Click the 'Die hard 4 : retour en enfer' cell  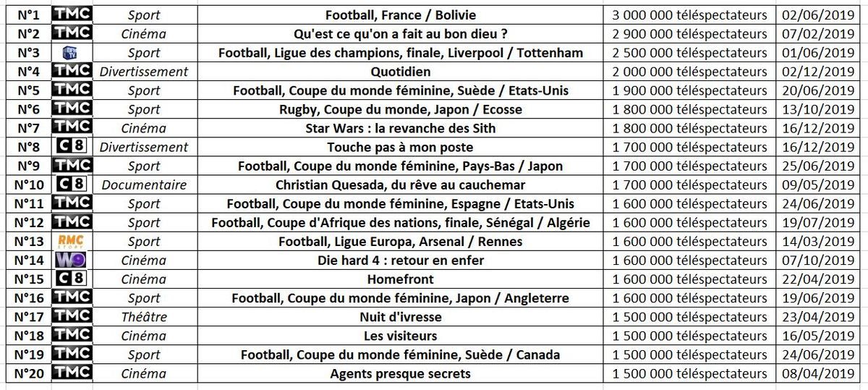point(400,260)
